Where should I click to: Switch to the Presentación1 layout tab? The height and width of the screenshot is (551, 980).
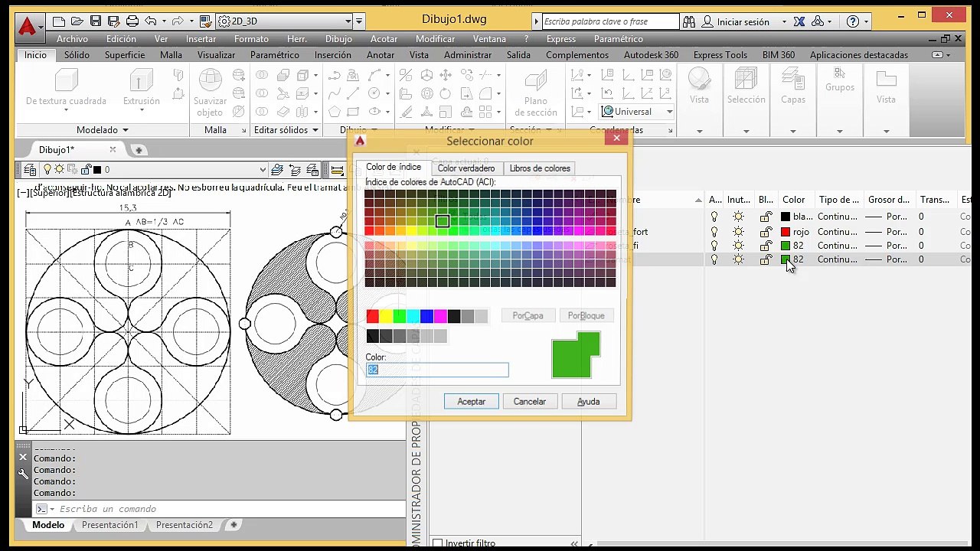(x=109, y=525)
